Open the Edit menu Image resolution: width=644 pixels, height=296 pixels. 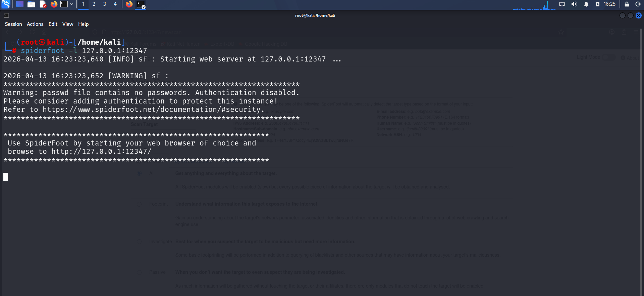pyautogui.click(x=53, y=24)
